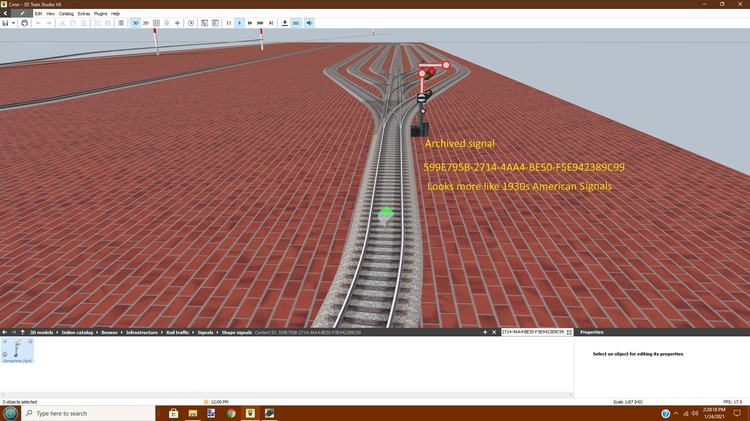The width and height of the screenshot is (750, 421).
Task: Open File Explorer from taskbar
Action: pos(193,413)
